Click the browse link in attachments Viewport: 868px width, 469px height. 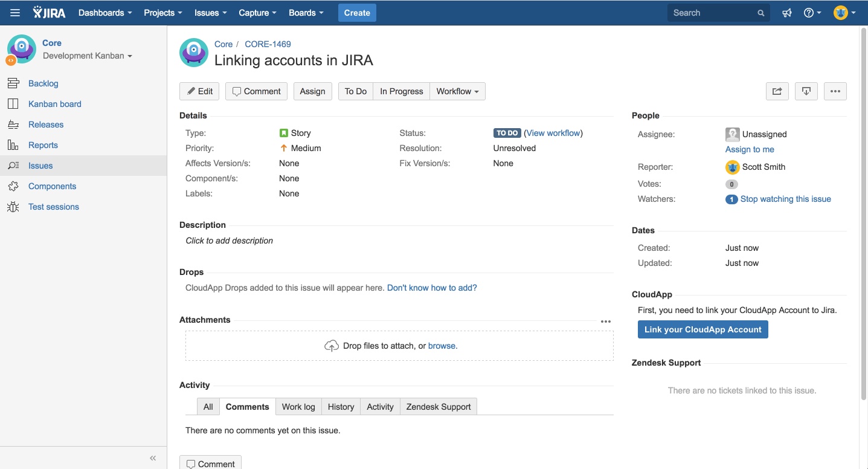click(443, 346)
